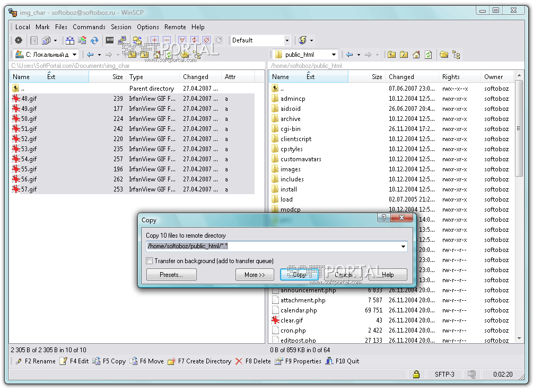The width and height of the screenshot is (533, 392).
Task: Click the remote panel vertical scrollbar thumb
Action: tap(519, 128)
